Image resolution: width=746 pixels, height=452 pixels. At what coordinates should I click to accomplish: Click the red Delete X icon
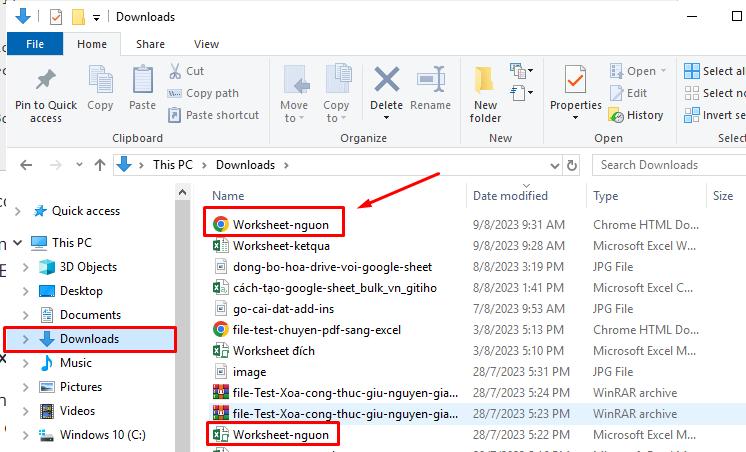click(x=386, y=79)
